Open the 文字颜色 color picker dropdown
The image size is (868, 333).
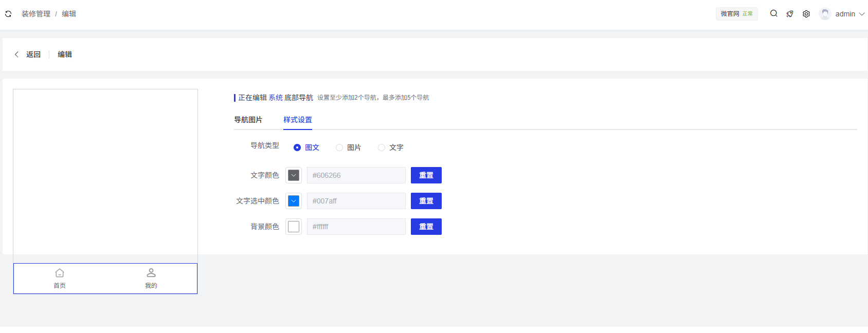[294, 175]
